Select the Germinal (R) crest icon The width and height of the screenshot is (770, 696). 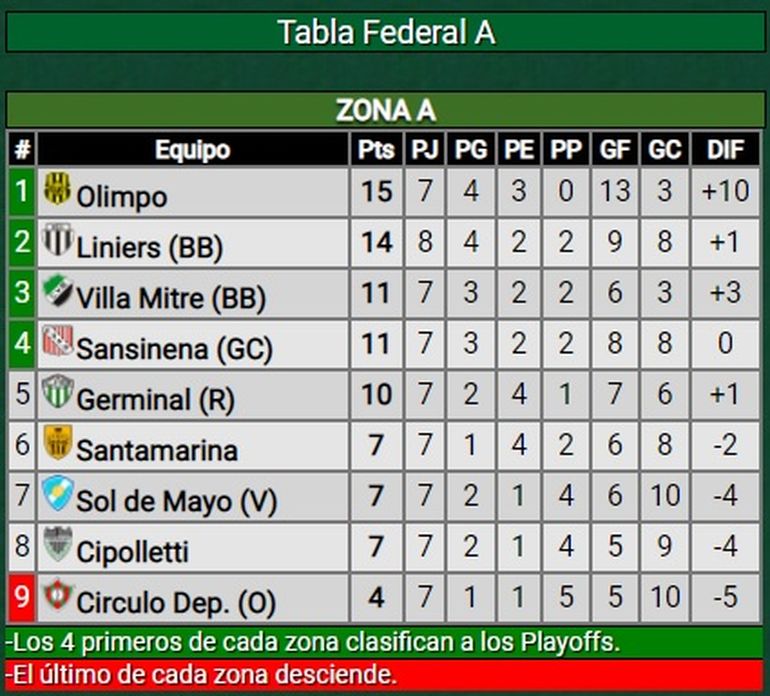(57, 392)
